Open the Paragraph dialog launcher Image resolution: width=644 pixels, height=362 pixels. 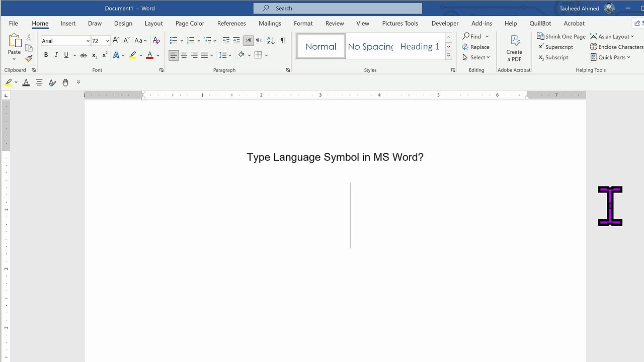(x=288, y=70)
